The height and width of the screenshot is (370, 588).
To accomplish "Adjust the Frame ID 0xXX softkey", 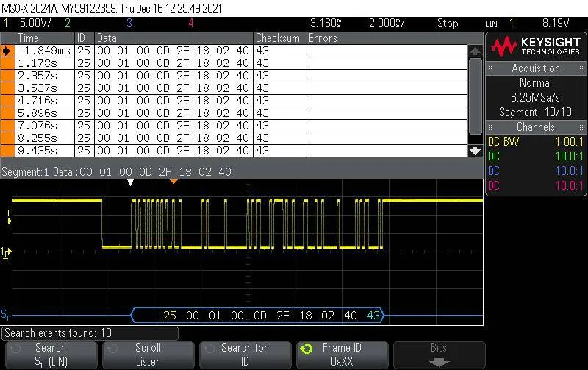I will (x=342, y=355).
